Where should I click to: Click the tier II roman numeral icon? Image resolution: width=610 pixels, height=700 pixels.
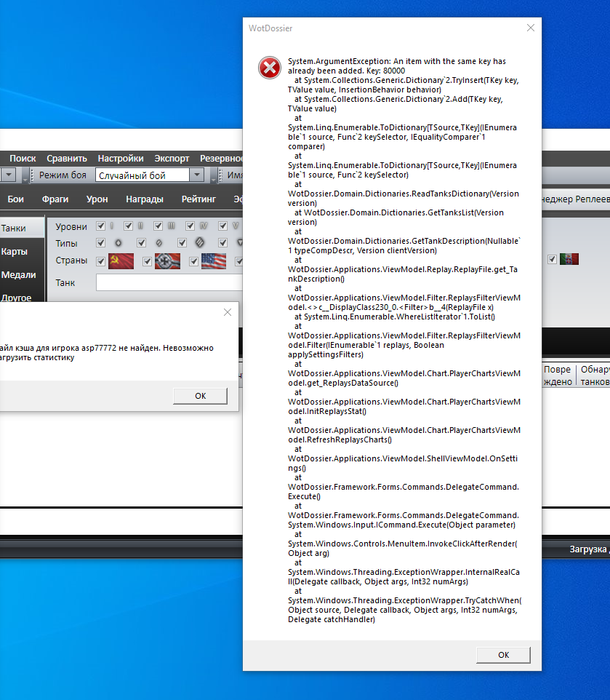click(140, 226)
